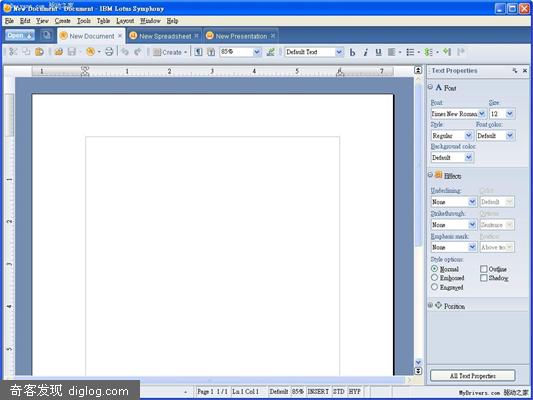
Task: Expand the Position section in Text Properties
Action: 430,306
